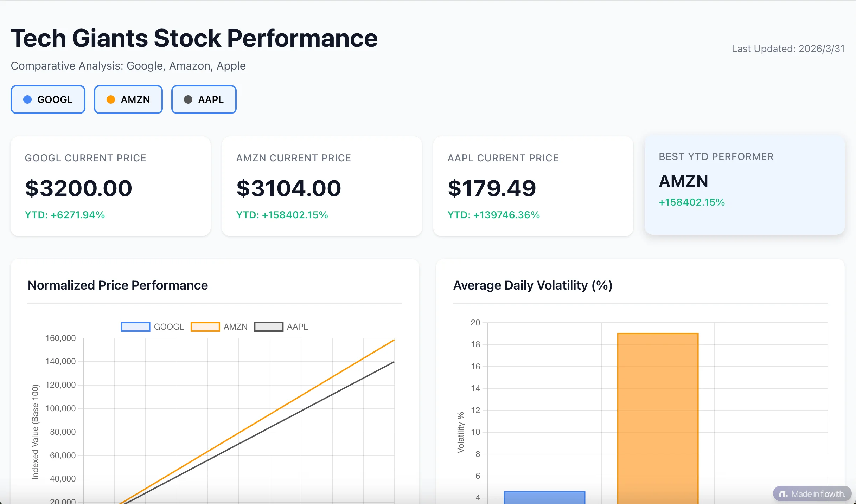Toggle the GOOGL ticker filter button
Viewport: 856px width, 504px height.
(48, 99)
